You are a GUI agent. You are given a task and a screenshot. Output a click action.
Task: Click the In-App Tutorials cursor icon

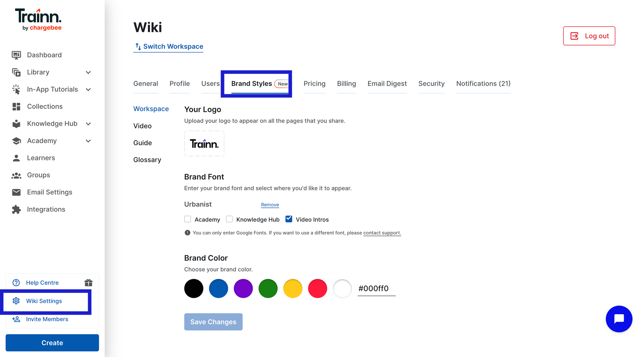coord(16,89)
